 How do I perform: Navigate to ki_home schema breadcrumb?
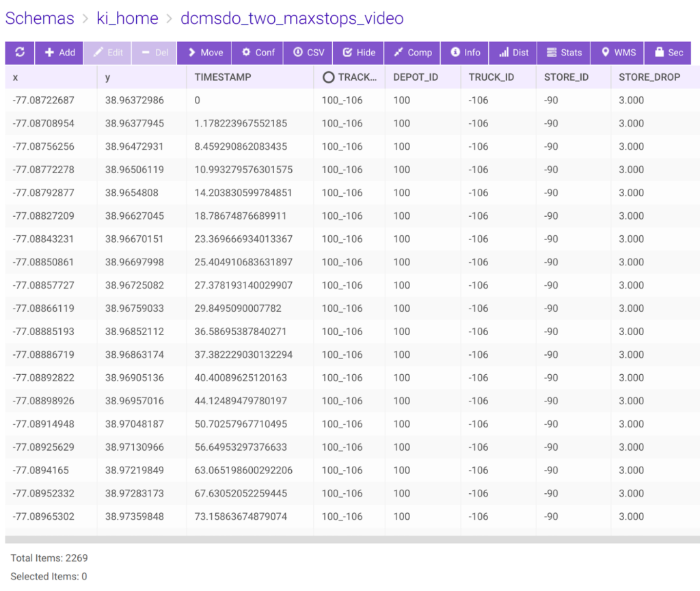[127, 18]
